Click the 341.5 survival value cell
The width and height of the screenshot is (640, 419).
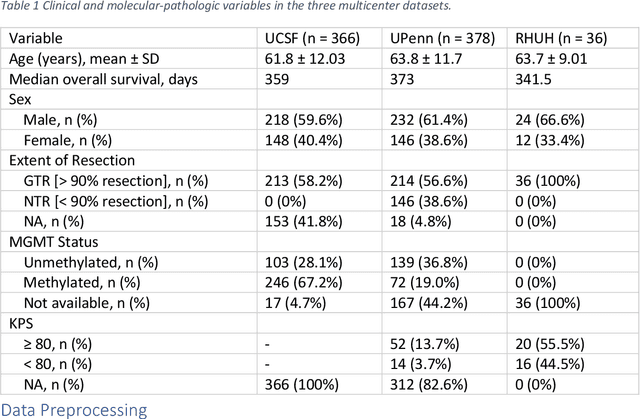532,78
